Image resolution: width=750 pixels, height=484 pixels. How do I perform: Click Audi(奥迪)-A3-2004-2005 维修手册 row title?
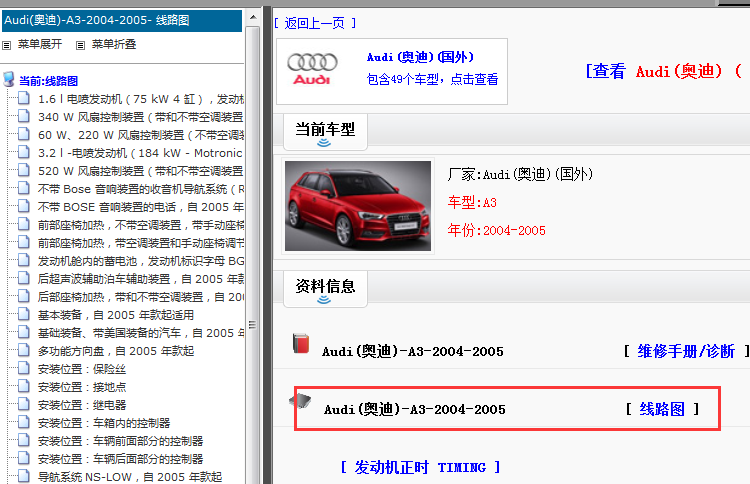[412, 352]
